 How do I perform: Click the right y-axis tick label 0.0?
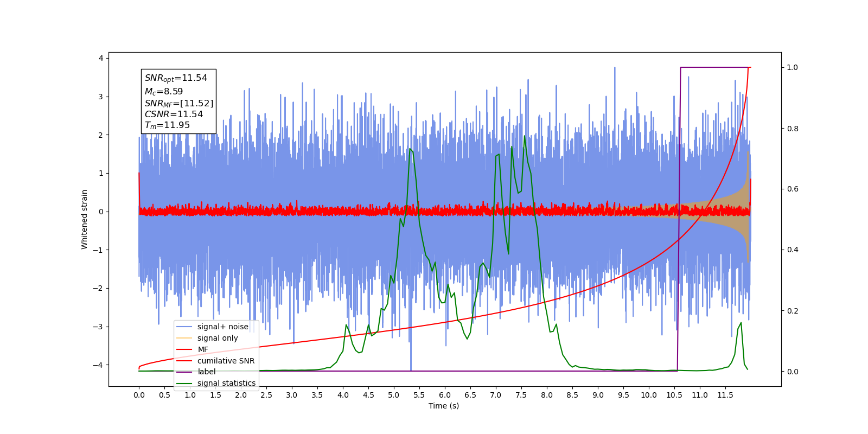[793, 372]
